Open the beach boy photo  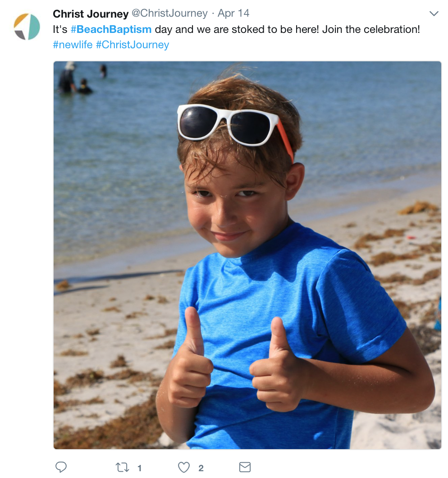[x=247, y=255]
